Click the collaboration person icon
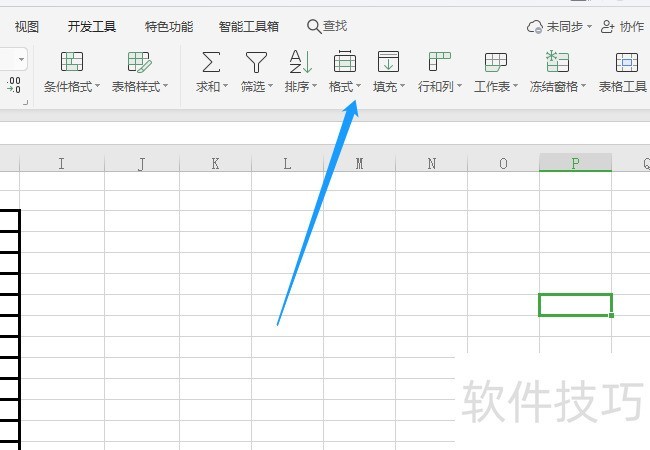Screen dimensions: 650x450 click(x=607, y=27)
